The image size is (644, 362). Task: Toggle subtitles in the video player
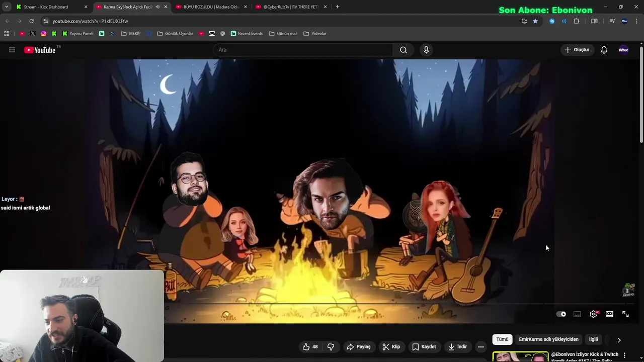577,314
